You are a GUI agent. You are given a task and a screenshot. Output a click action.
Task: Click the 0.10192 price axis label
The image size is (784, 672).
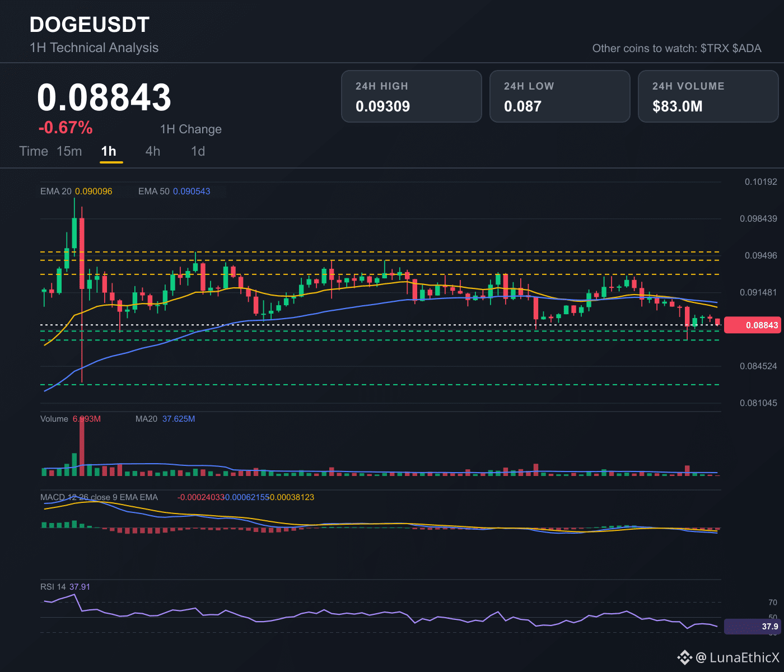[x=761, y=182]
